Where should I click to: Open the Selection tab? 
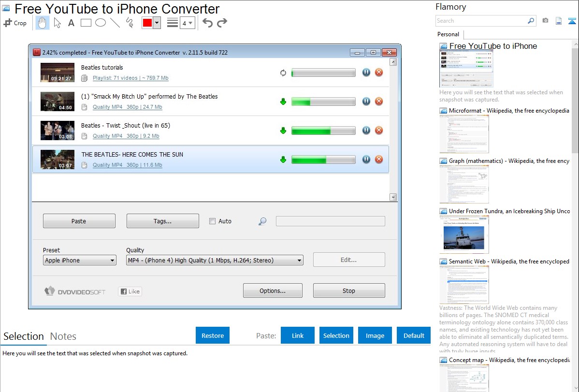click(24, 336)
